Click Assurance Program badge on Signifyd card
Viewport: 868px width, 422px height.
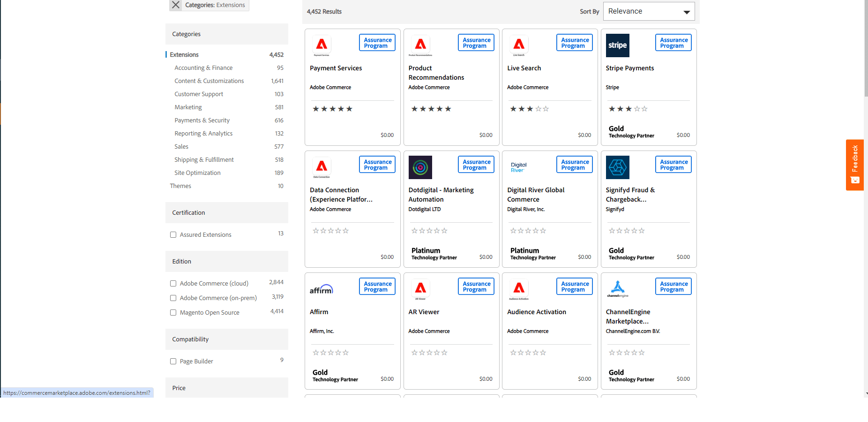(x=673, y=165)
